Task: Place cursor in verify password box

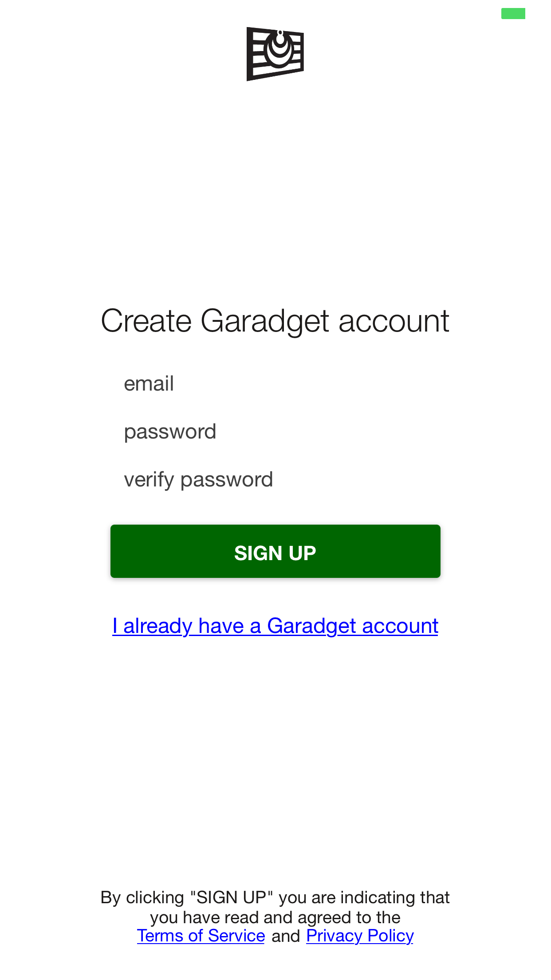Action: (x=275, y=479)
